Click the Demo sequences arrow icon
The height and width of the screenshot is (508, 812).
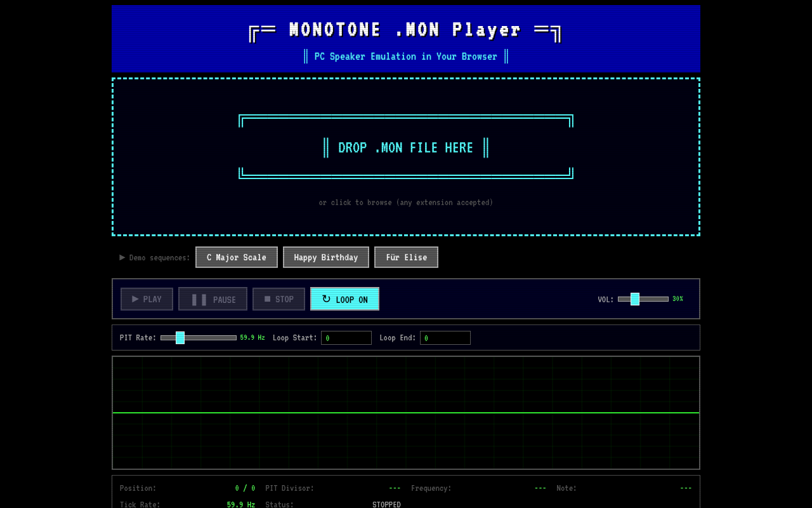(x=122, y=257)
